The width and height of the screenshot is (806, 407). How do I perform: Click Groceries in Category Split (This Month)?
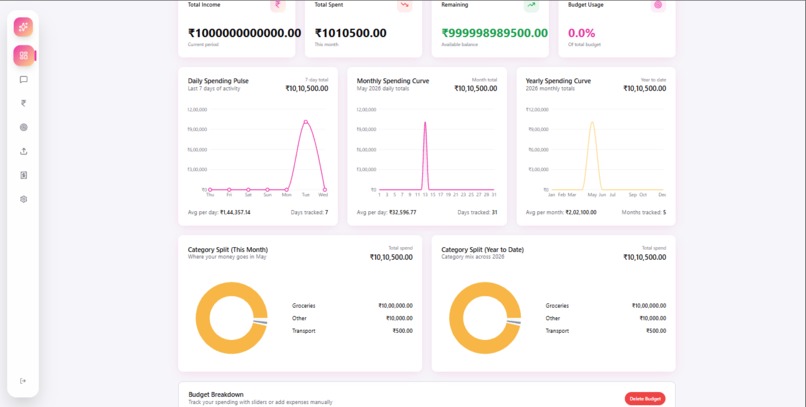tap(304, 306)
